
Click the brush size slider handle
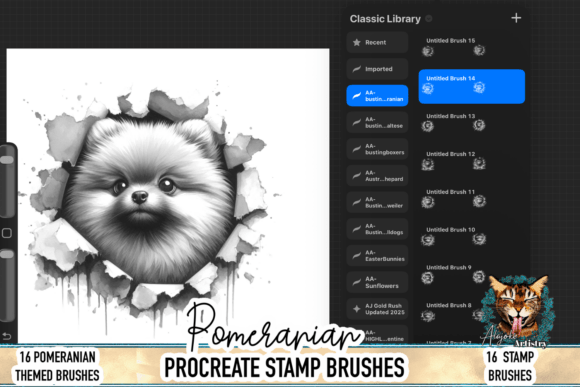(7, 160)
